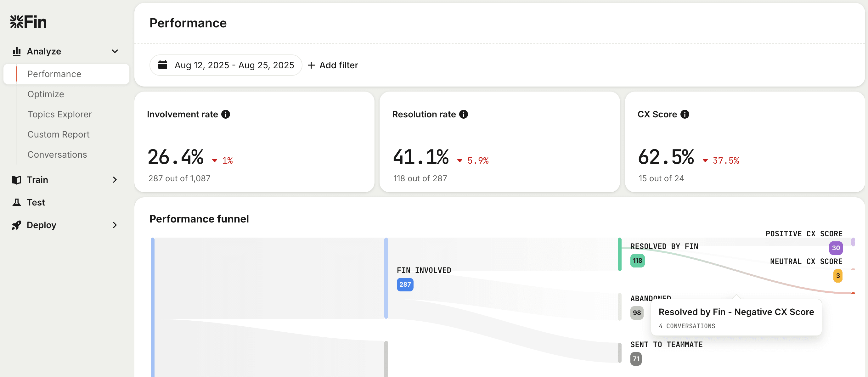Viewport: 868px width, 377px height.
Task: Open Conversations in sidebar
Action: pos(57,155)
